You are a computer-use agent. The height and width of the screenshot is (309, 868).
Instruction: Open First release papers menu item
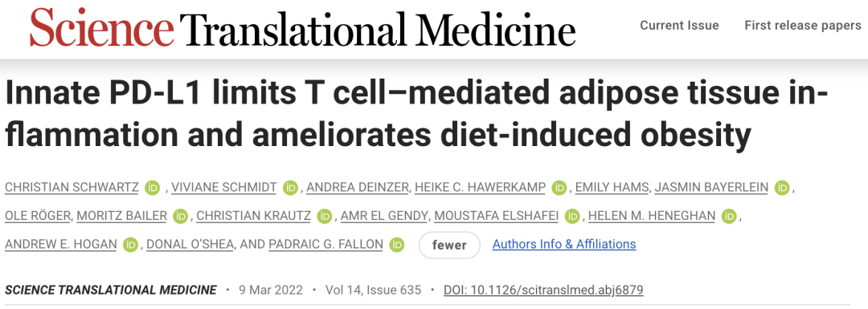tap(803, 26)
